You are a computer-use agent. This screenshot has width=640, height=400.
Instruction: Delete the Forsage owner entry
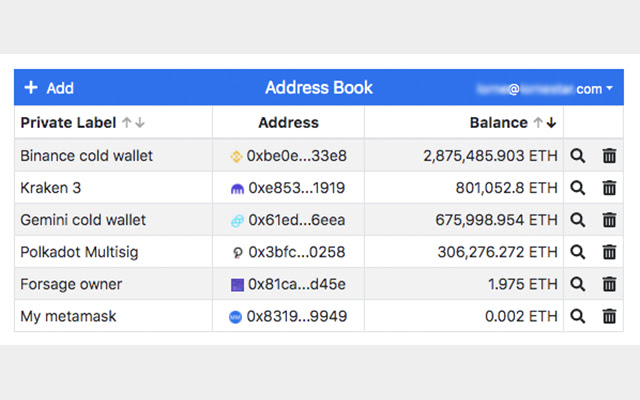pos(609,284)
